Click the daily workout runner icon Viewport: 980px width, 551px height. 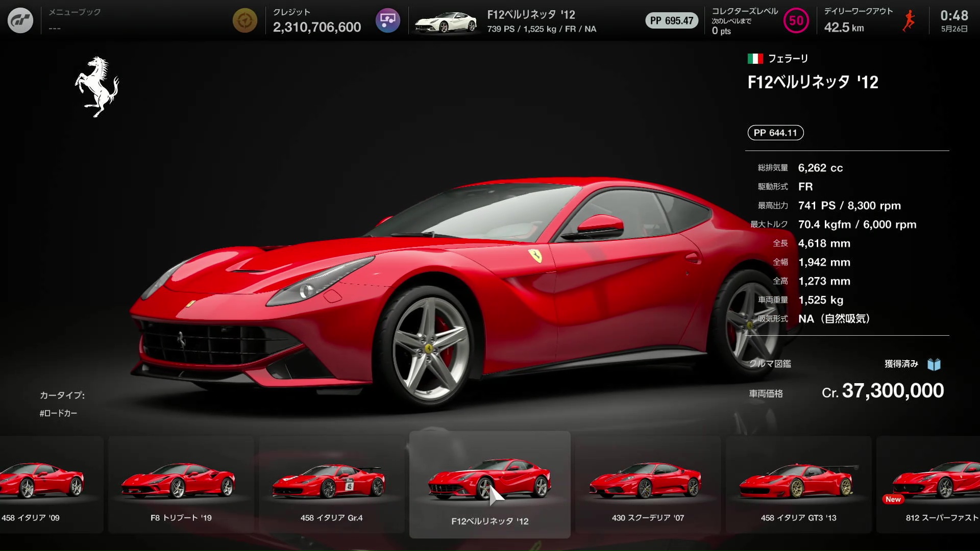(909, 20)
